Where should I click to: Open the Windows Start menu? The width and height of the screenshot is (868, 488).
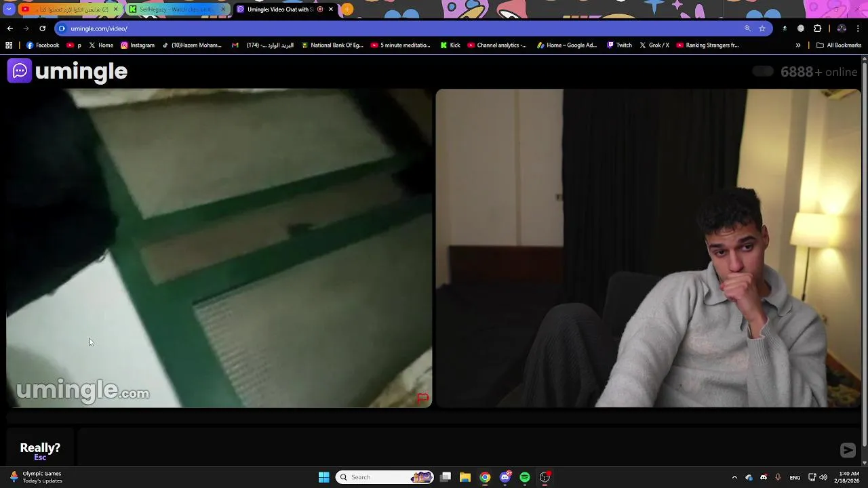pyautogui.click(x=323, y=477)
